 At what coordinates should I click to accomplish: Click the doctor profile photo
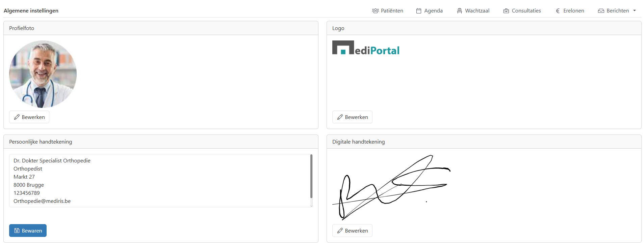pyautogui.click(x=43, y=74)
